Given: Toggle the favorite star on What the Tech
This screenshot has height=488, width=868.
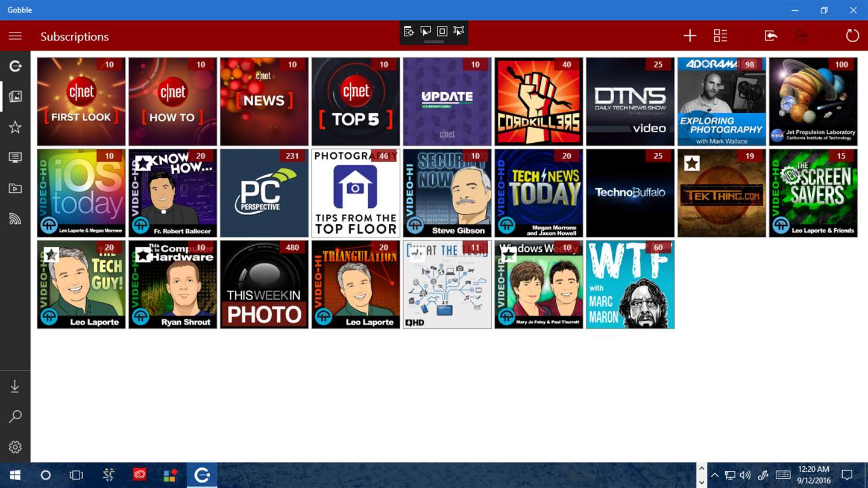Looking at the screenshot, I should point(417,255).
